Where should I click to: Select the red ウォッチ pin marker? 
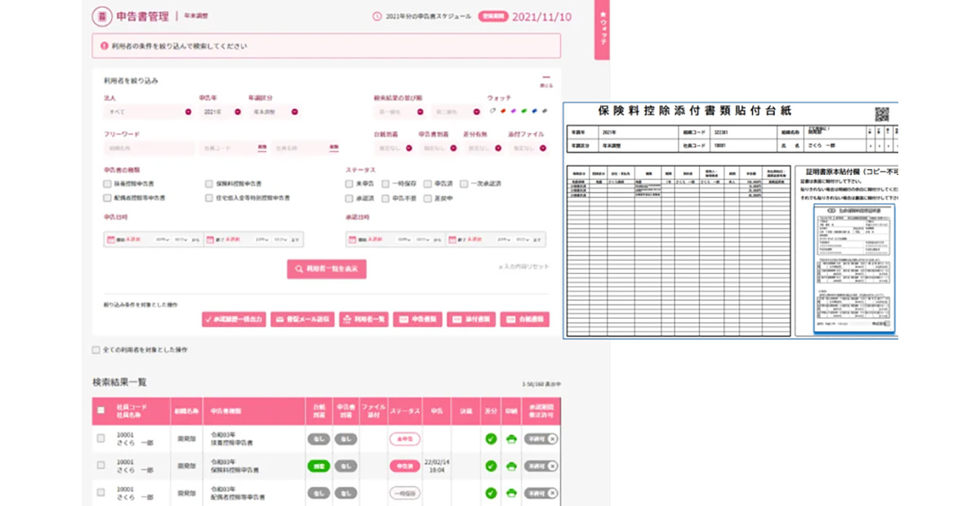point(503,110)
